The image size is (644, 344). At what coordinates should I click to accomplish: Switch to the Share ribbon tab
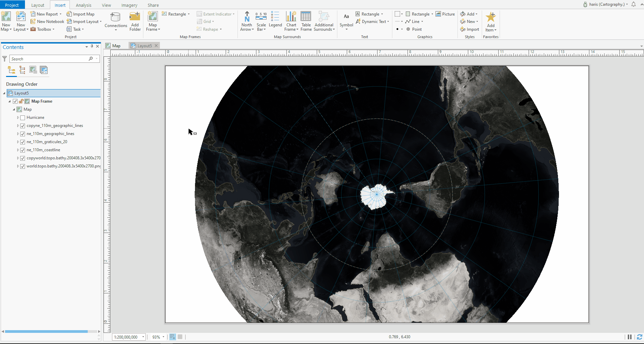point(153,5)
